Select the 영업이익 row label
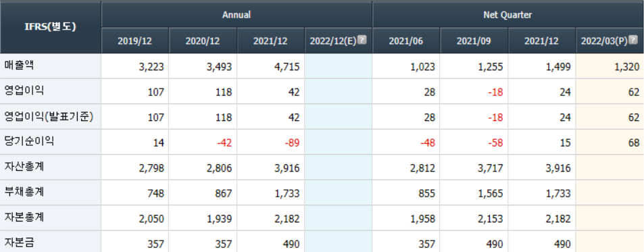644x252 pixels. (x=24, y=91)
